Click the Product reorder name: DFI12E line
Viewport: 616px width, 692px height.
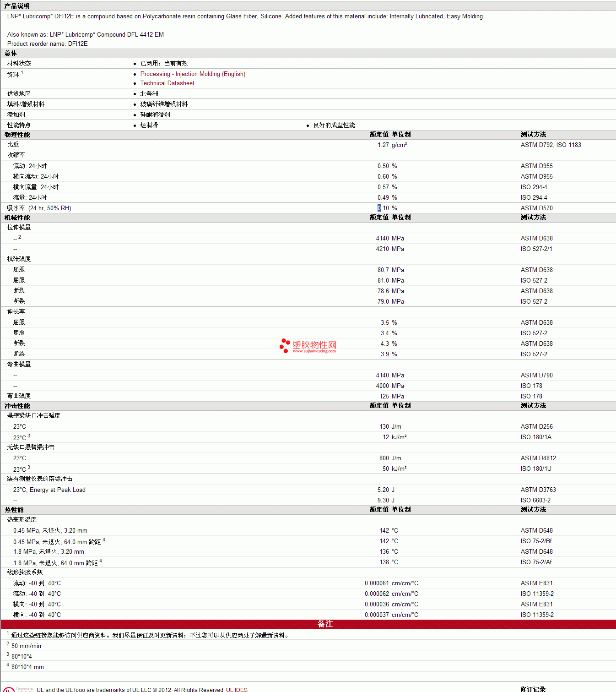pyautogui.click(x=48, y=44)
